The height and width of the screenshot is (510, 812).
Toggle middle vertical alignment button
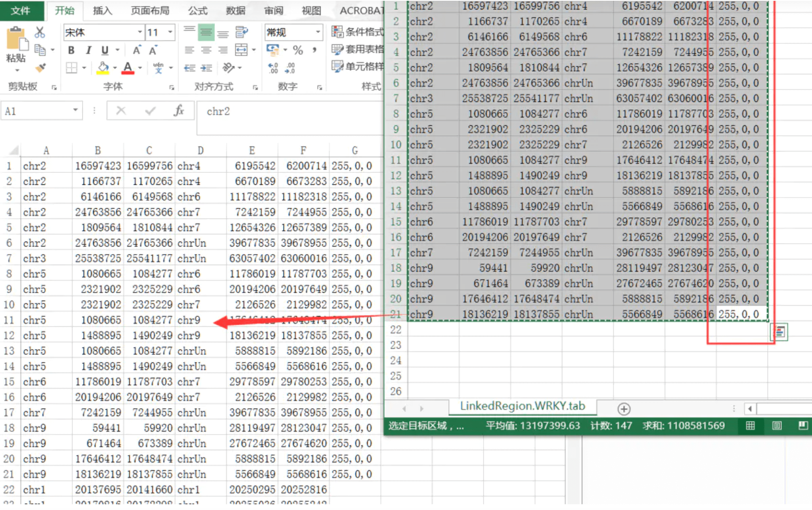[206, 32]
